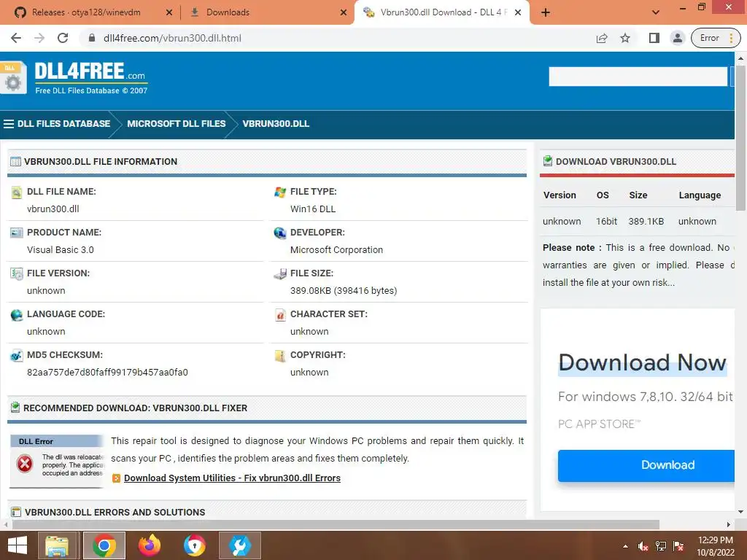Click the Win16 DLL file type value
Image resolution: width=747 pixels, height=560 pixels.
(x=313, y=209)
